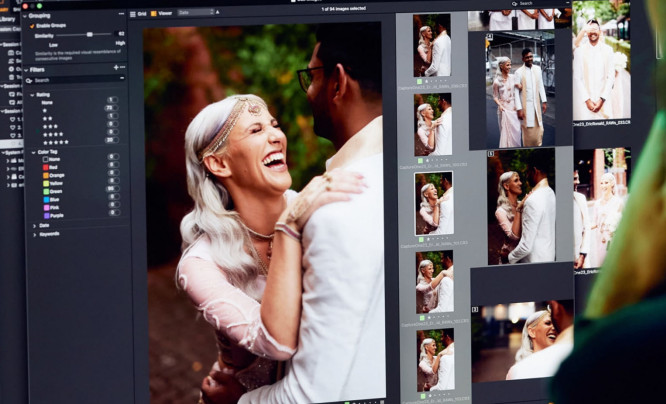Collapse the Color Tag filter section

coord(34,152)
